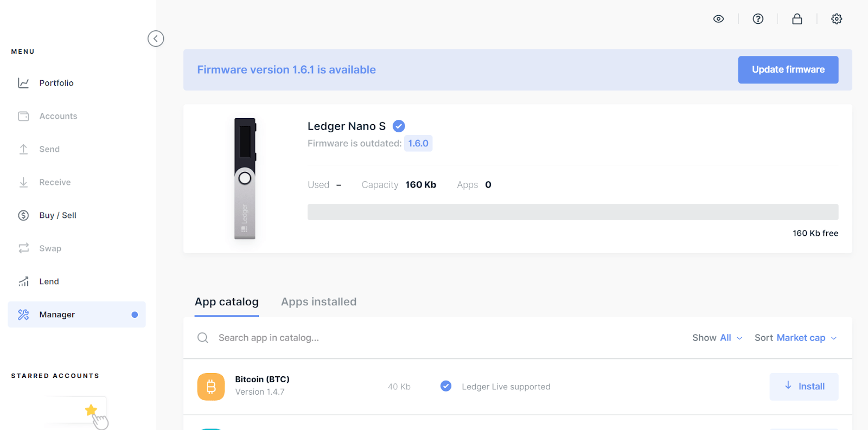Open the Send screen
The width and height of the screenshot is (868, 430).
click(x=49, y=149)
